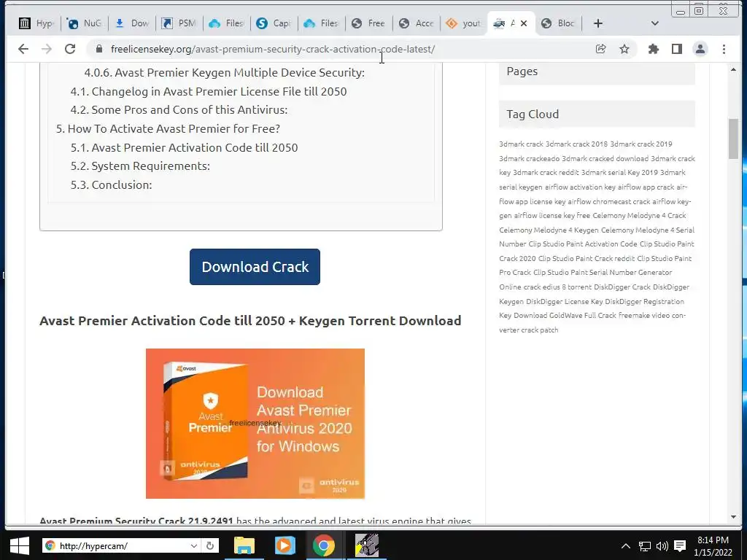Expand the taskbar address dropdown arrow

[x=194, y=545]
